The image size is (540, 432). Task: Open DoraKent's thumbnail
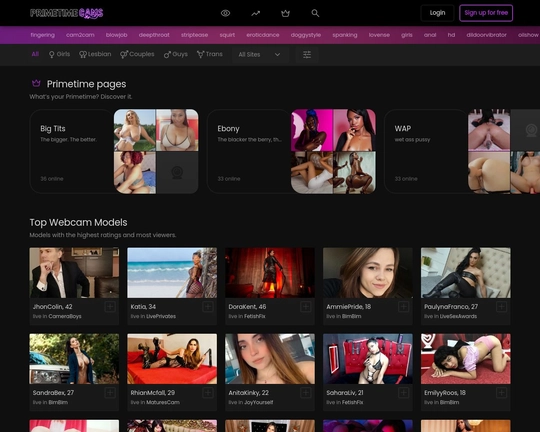click(x=270, y=272)
